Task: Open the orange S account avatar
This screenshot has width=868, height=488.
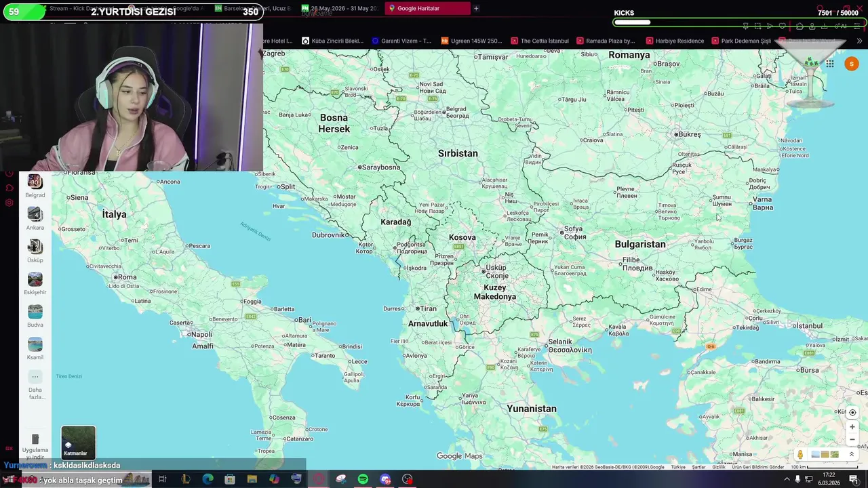Action: click(852, 64)
